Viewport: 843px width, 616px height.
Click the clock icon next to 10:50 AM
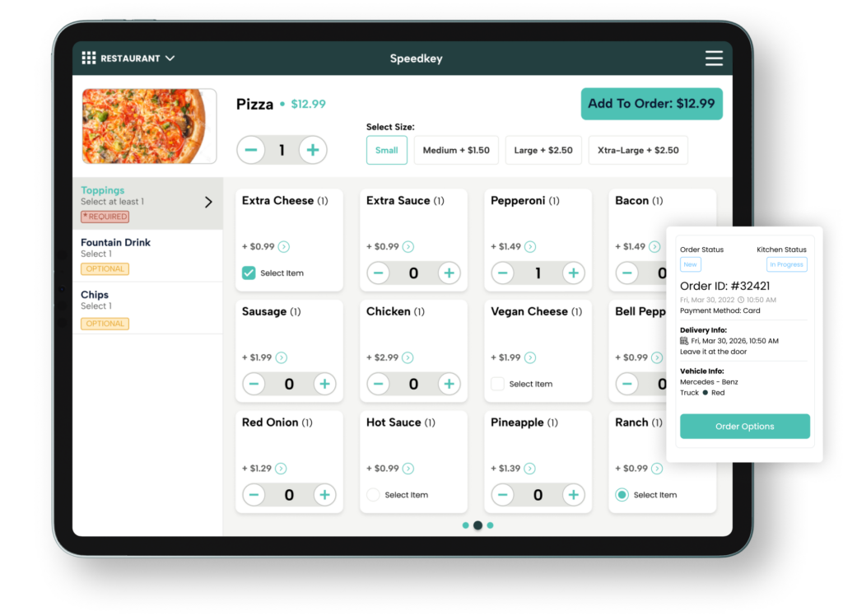tap(741, 300)
